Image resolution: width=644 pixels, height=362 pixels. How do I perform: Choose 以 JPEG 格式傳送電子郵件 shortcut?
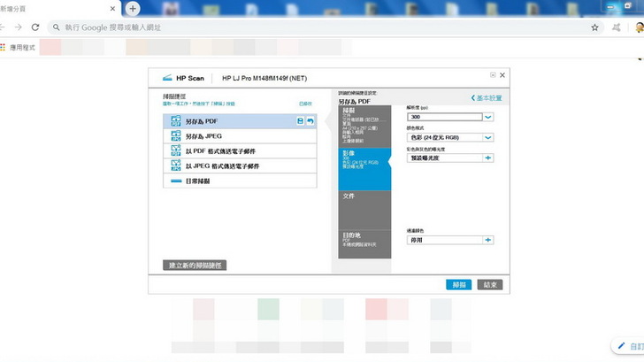240,166
